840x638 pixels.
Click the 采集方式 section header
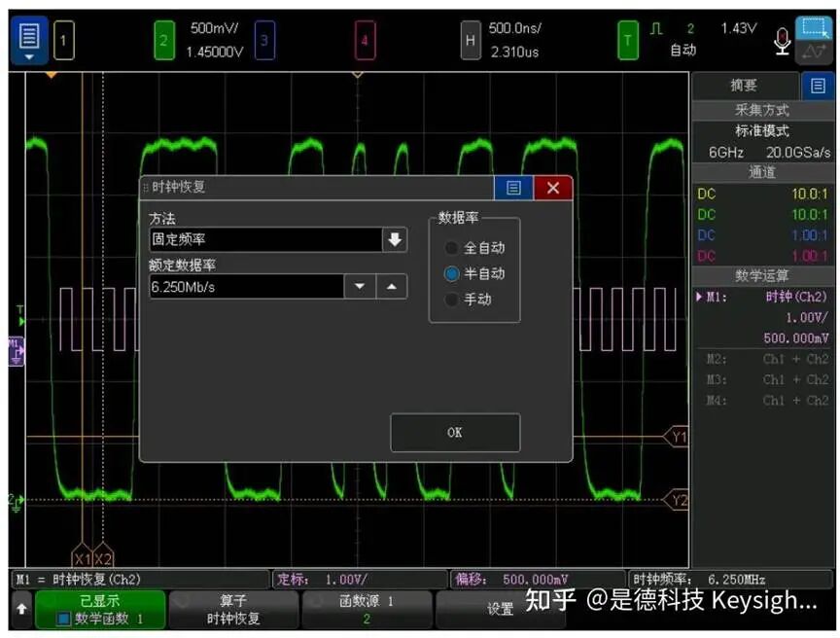(762, 110)
